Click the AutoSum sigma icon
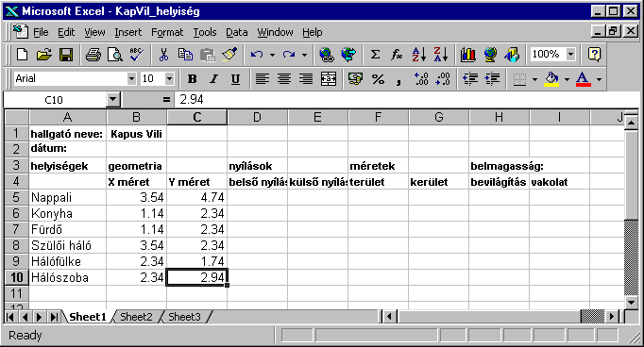The width and height of the screenshot is (644, 347). coord(375,55)
